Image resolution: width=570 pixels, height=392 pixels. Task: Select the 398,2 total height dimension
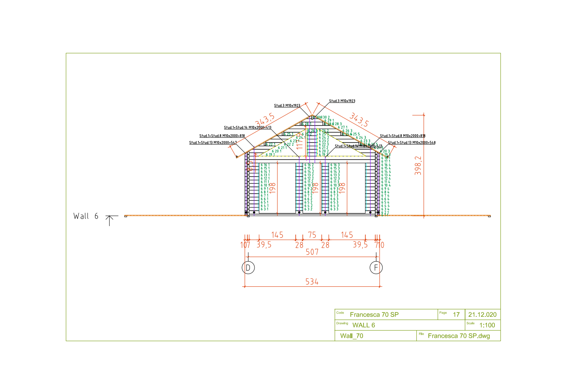[418, 166]
